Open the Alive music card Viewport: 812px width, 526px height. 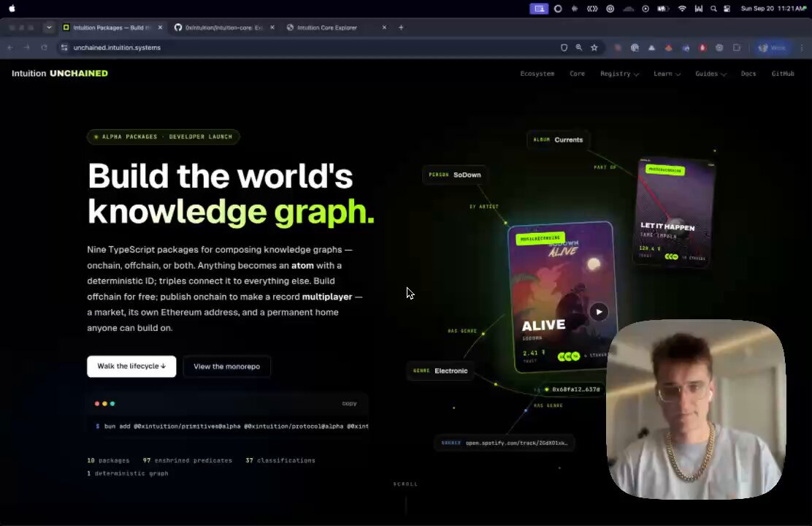(562, 297)
